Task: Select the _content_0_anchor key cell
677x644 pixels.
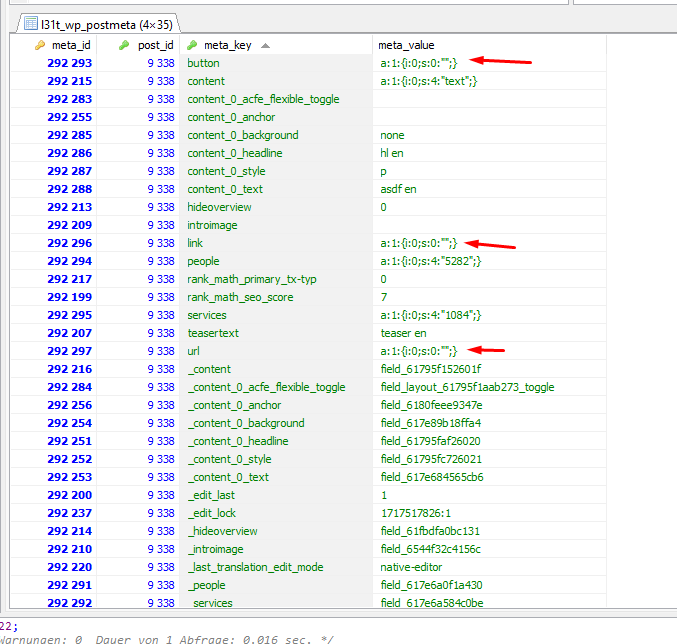Action: pyautogui.click(x=276, y=405)
